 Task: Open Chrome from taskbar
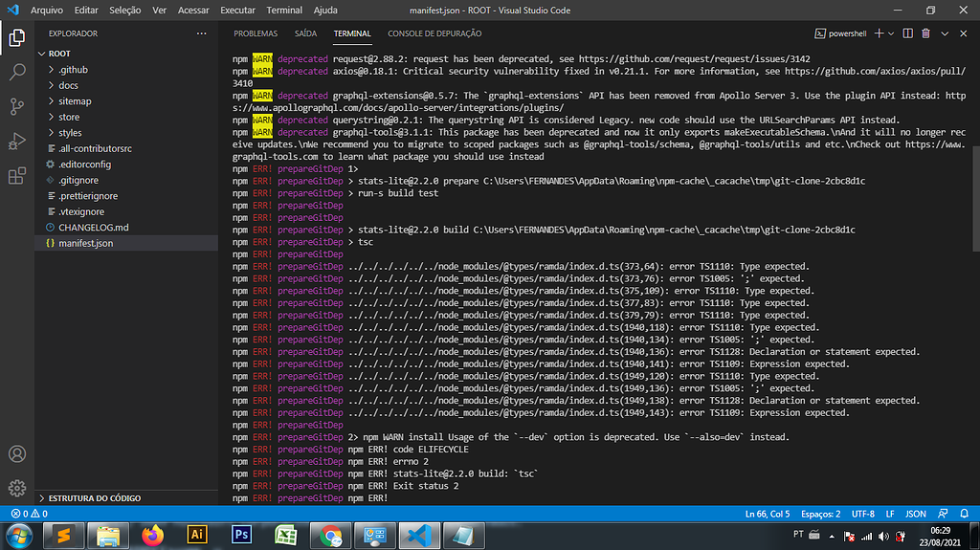[330, 537]
